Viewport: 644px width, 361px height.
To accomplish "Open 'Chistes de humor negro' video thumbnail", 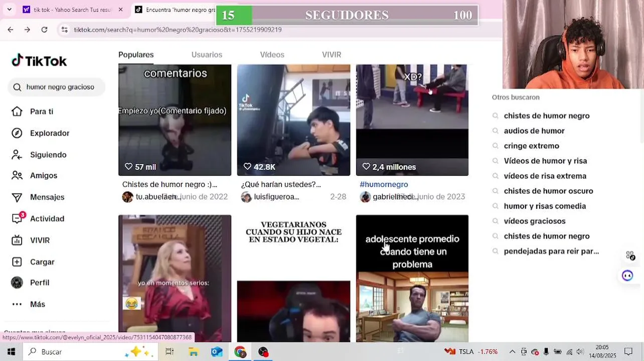I will tap(175, 120).
